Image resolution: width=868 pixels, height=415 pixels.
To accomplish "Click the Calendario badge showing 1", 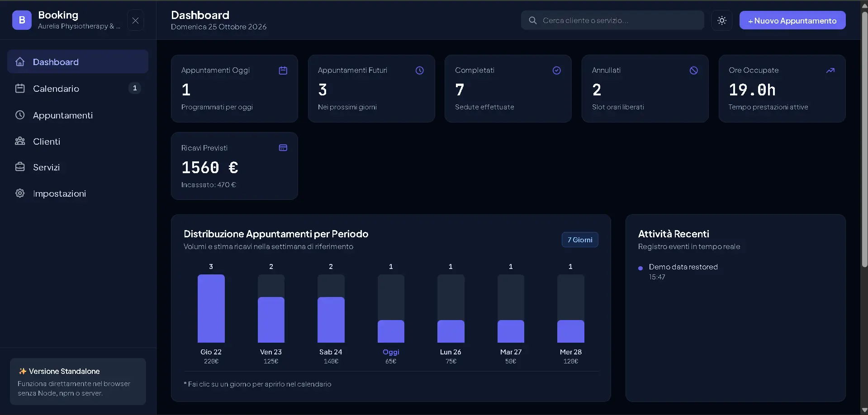I will [x=135, y=88].
